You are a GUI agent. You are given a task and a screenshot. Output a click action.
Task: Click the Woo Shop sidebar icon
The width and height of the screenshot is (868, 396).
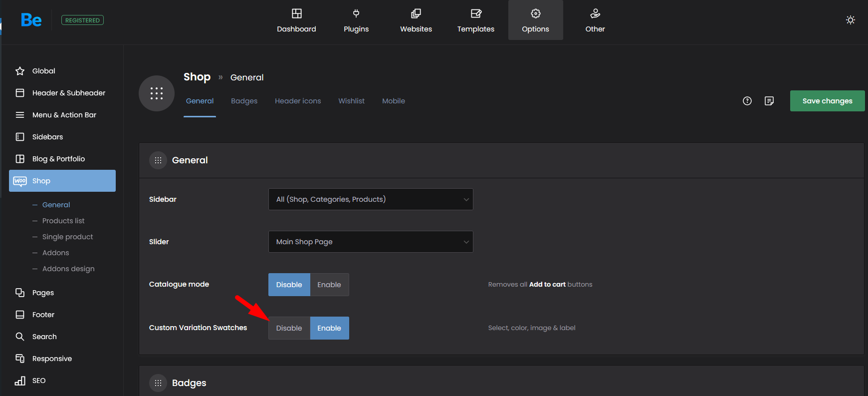click(x=20, y=181)
